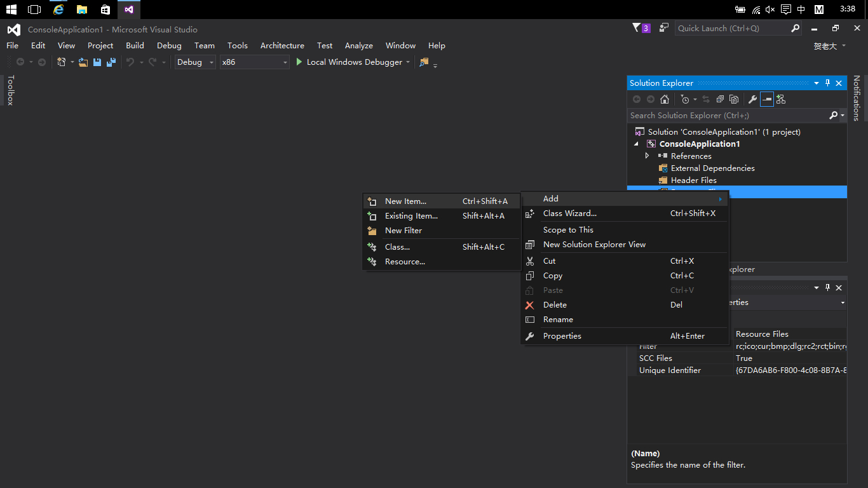The image size is (868, 488).
Task: Click Collapse All icon in Solution Explorer
Action: (720, 99)
